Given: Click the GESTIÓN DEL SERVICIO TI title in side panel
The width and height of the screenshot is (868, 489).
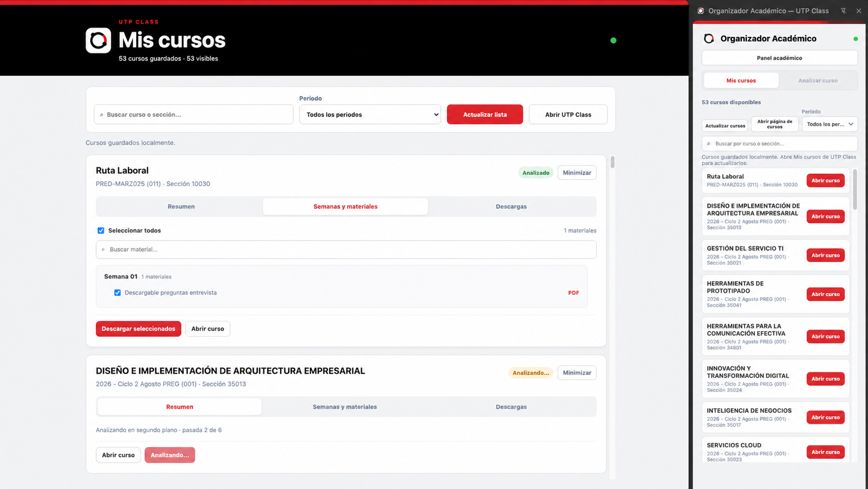Looking at the screenshot, I should [745, 248].
